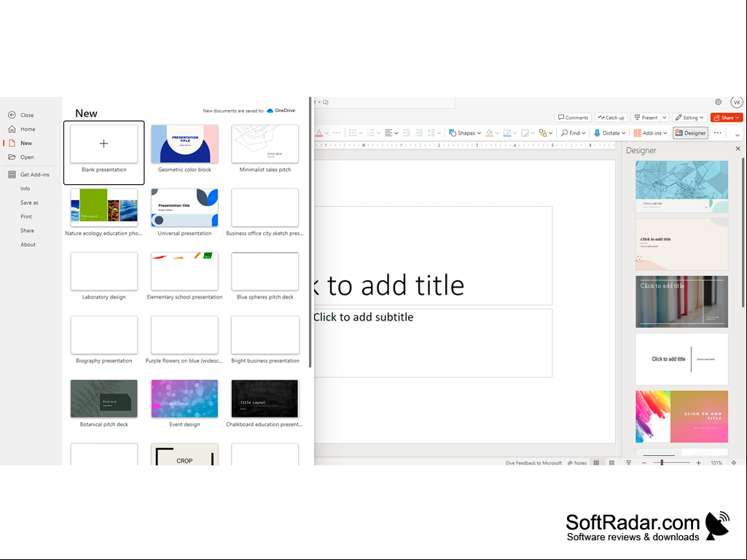Apply the cream pastel Designer layout
This screenshot has height=560, width=747.
pyautogui.click(x=681, y=244)
